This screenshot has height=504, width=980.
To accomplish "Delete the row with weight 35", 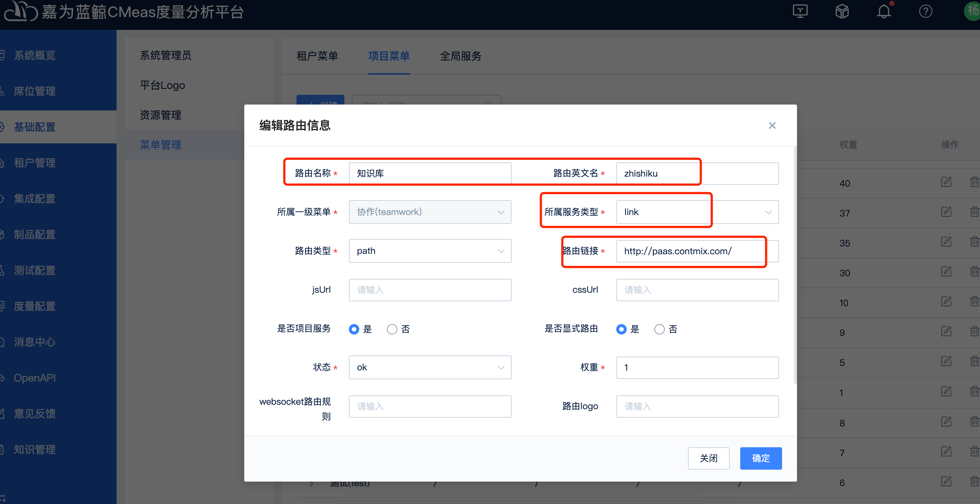I will [974, 242].
